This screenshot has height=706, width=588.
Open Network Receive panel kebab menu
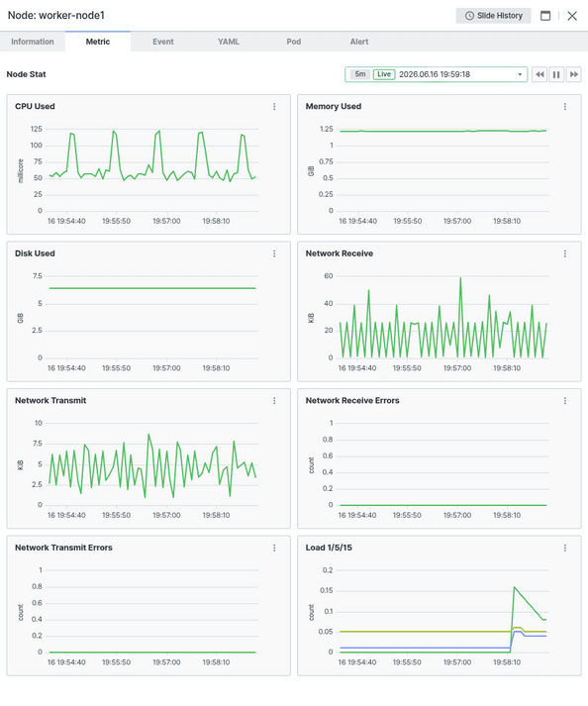565,253
